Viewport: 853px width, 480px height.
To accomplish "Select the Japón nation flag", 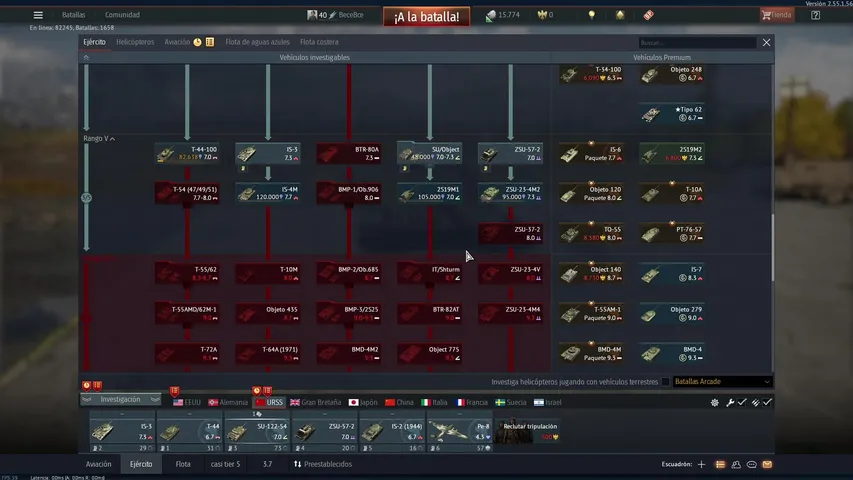I will click(363, 403).
